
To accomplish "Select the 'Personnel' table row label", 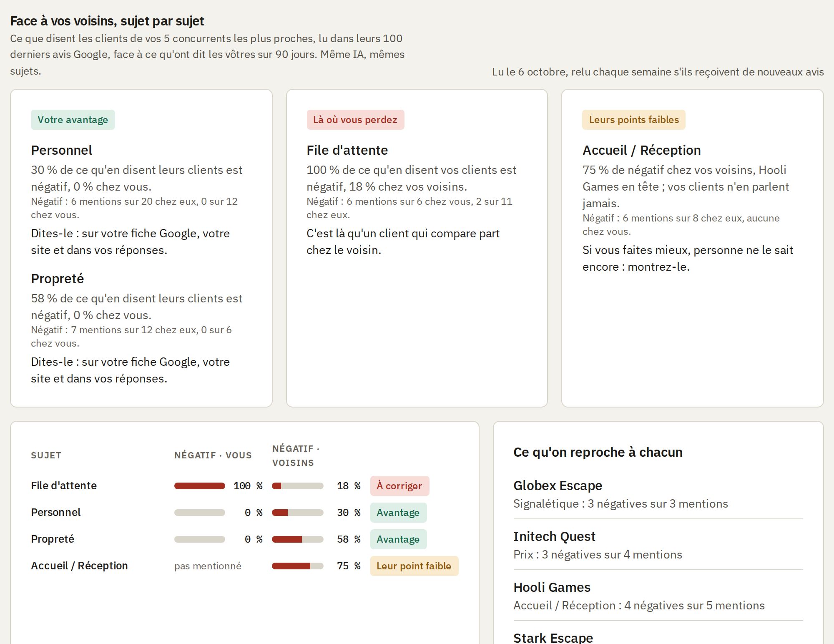I will [x=56, y=513].
